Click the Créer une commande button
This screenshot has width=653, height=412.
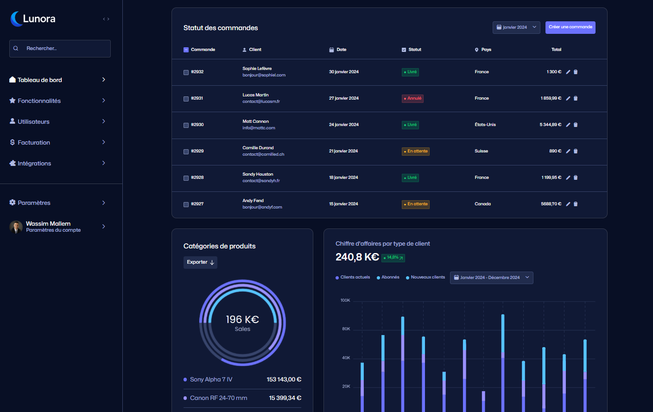coord(571,27)
